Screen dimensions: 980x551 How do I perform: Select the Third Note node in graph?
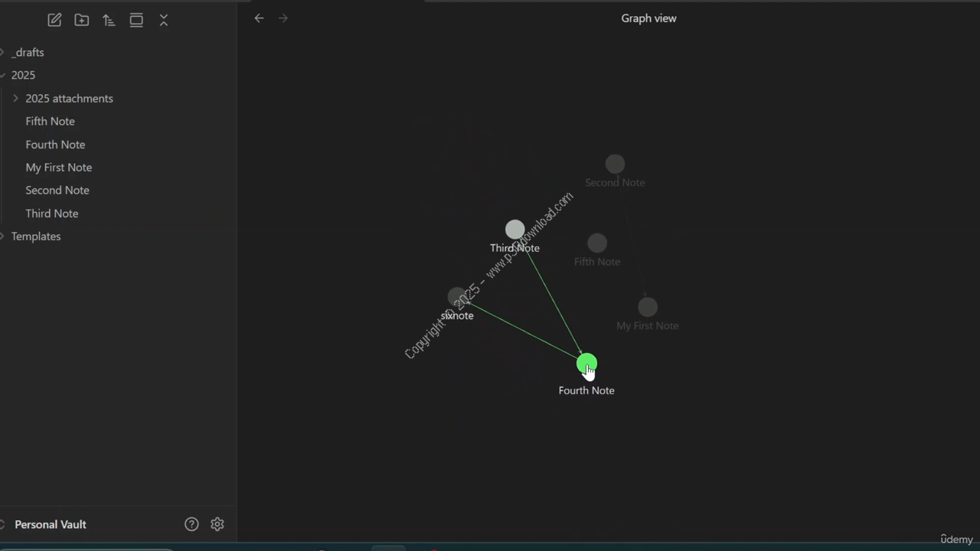coord(515,230)
